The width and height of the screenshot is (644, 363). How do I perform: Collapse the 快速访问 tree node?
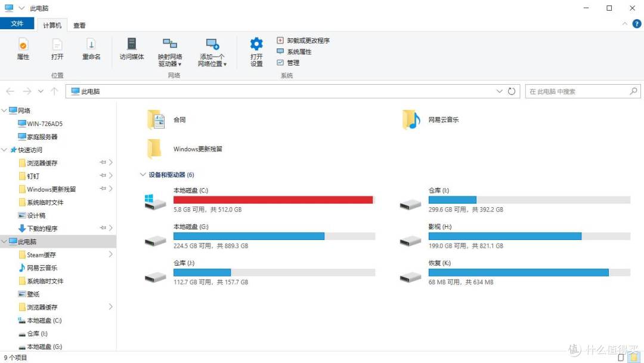(x=4, y=150)
